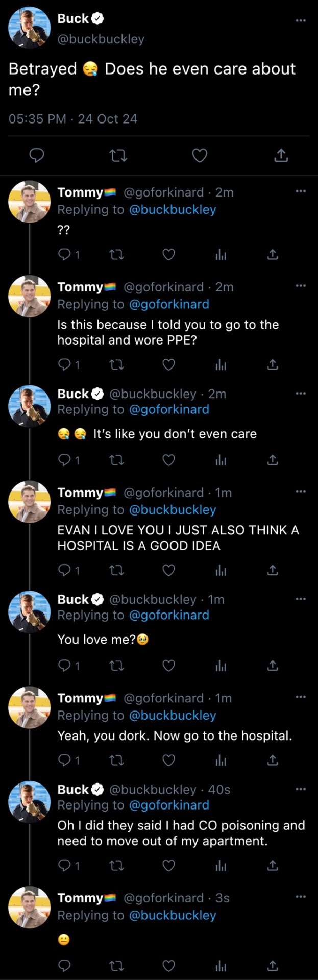View analytics on last emoji reply

[x=221, y=966]
